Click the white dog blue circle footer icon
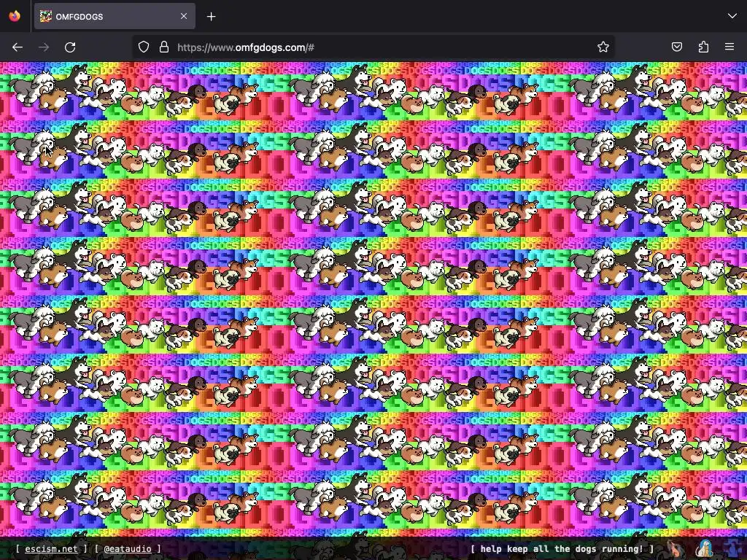Screen dimensions: 747x560 [705, 549]
